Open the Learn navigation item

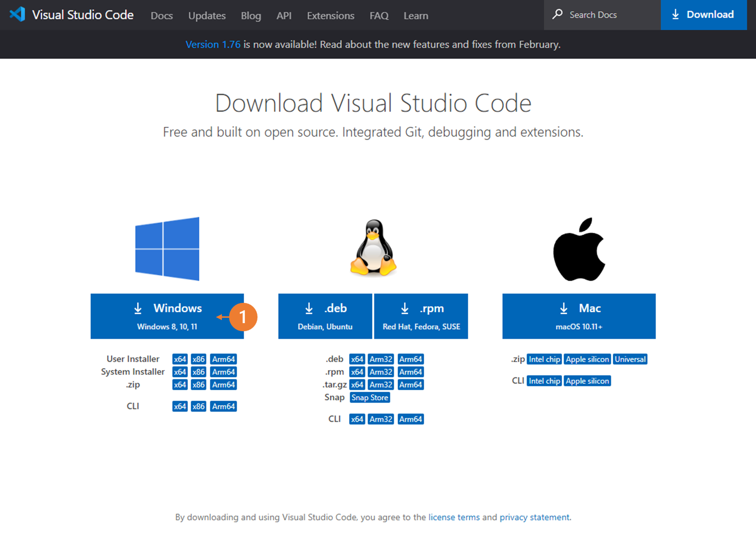(x=415, y=15)
